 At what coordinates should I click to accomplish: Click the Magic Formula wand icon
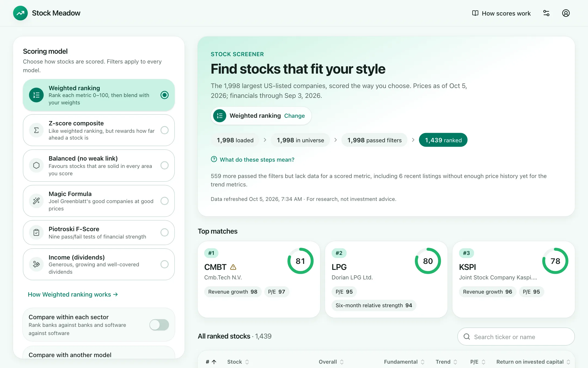(x=36, y=201)
